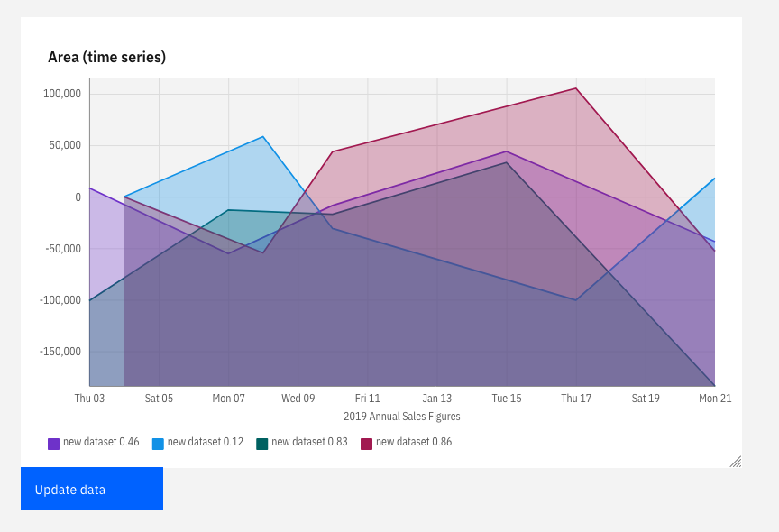Click the -100,000 y-axis label
This screenshot has width=779, height=532.
coord(60,300)
